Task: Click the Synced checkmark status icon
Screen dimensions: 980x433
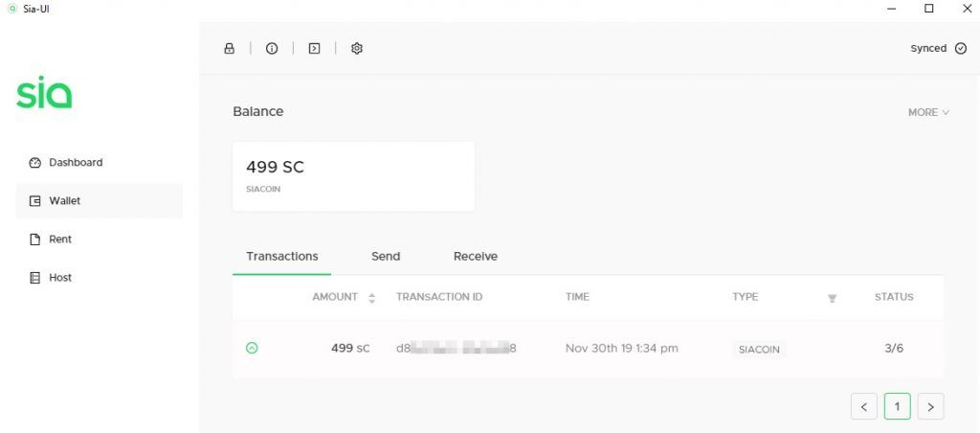Action: (x=961, y=49)
